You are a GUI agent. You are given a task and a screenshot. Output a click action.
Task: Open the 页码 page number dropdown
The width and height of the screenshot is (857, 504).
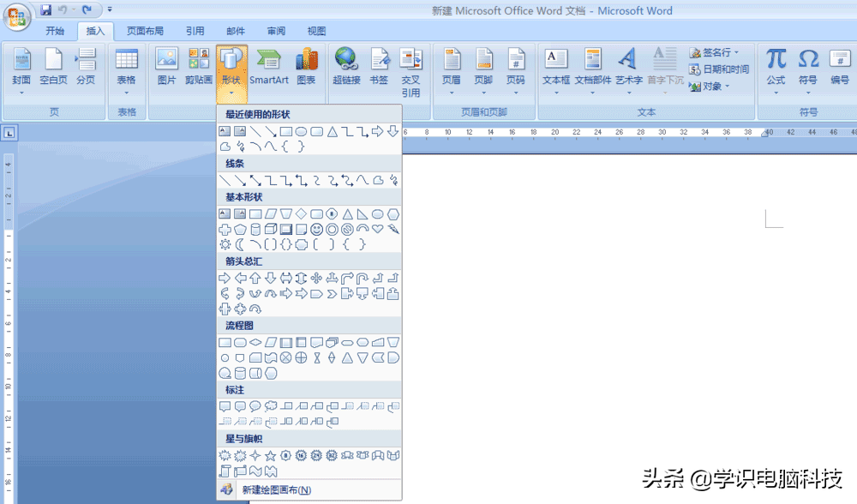pos(515,72)
